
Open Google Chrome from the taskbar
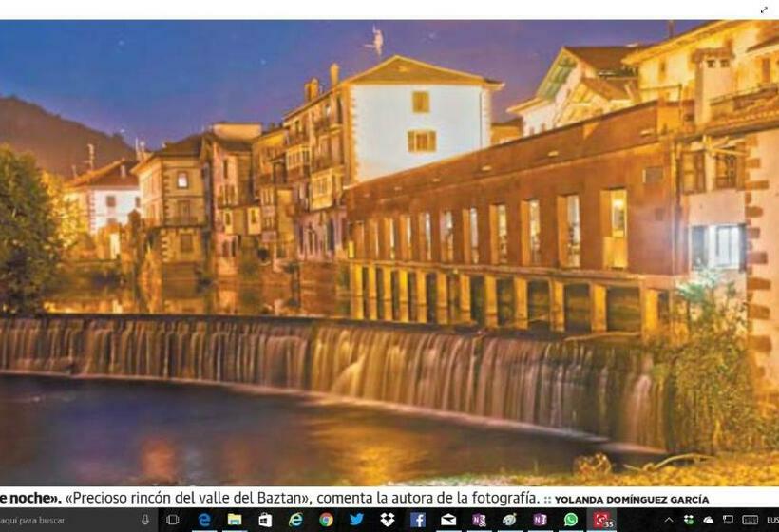(x=326, y=520)
